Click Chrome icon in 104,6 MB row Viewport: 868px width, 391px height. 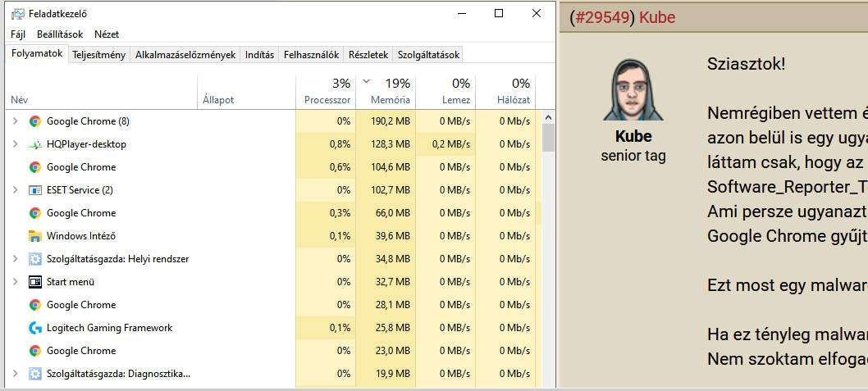click(x=35, y=167)
